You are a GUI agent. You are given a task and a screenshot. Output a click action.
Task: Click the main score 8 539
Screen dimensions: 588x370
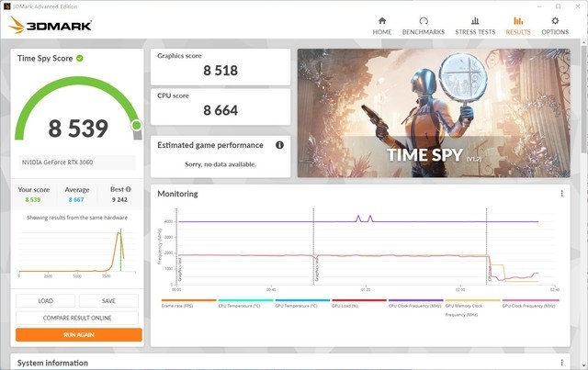coord(78,129)
